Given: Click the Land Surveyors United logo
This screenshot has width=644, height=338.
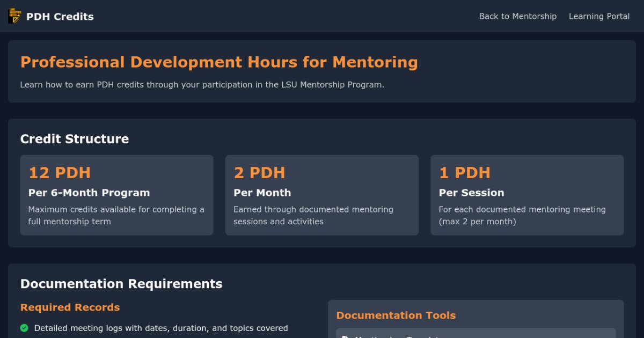Looking at the screenshot, I should pyautogui.click(x=14, y=16).
